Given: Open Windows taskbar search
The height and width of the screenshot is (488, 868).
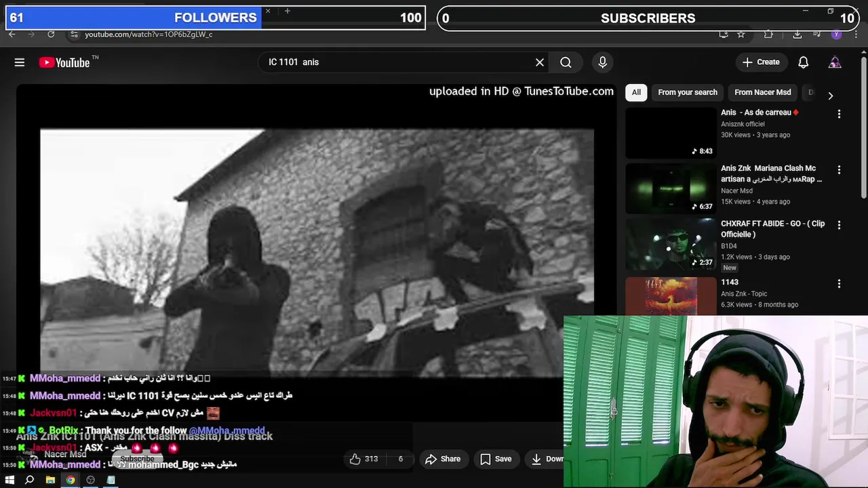Looking at the screenshot, I should point(29,480).
